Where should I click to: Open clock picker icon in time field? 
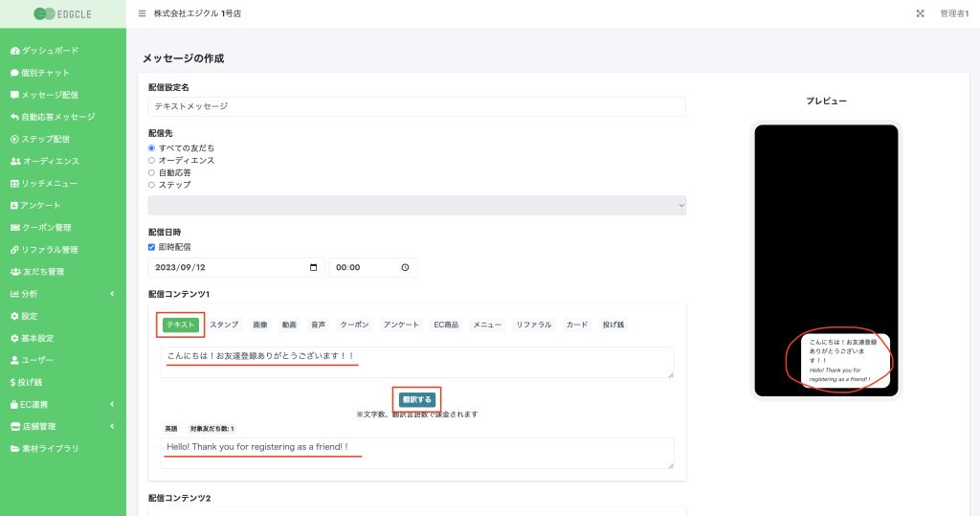[405, 268]
